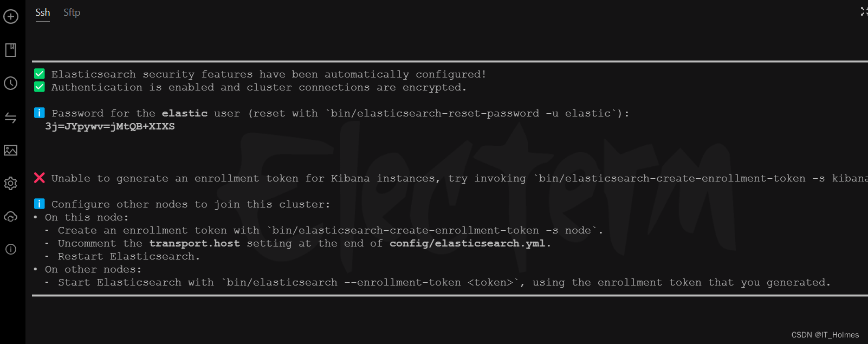This screenshot has width=868, height=344.
Task: Open the file transfer arrows icon
Action: point(11,118)
